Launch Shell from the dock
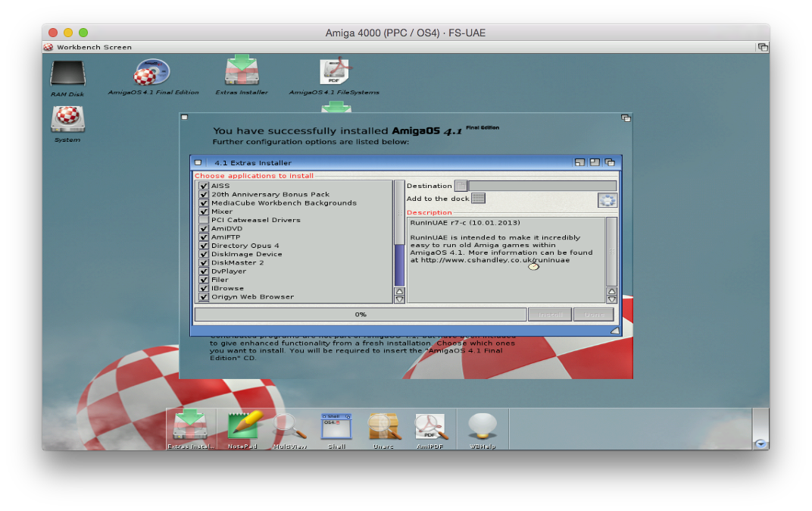 point(336,430)
